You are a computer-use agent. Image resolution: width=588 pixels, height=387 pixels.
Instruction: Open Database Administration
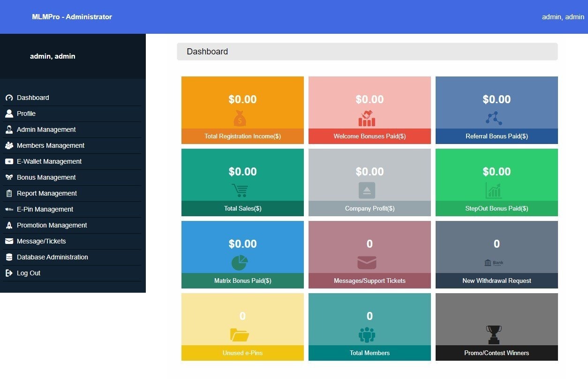(x=53, y=257)
